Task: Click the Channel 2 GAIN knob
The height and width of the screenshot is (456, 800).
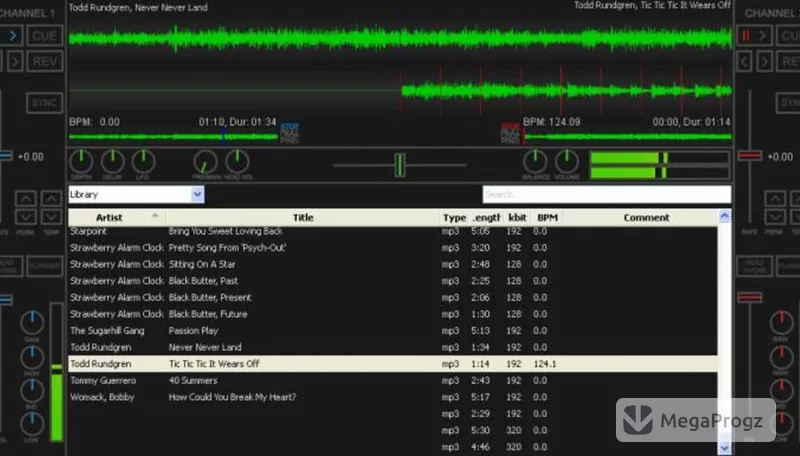Action: 781,322
